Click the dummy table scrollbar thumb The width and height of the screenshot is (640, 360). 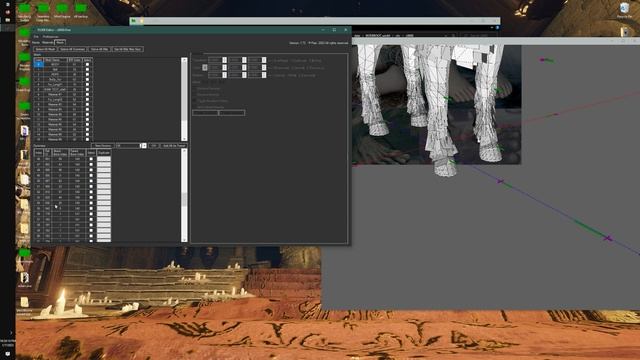(x=184, y=199)
